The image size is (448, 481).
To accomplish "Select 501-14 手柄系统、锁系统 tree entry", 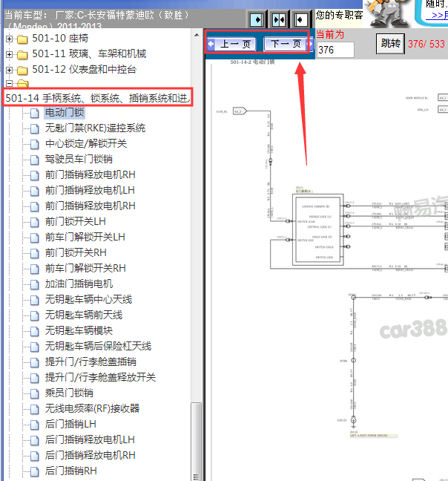I will pos(98,98).
